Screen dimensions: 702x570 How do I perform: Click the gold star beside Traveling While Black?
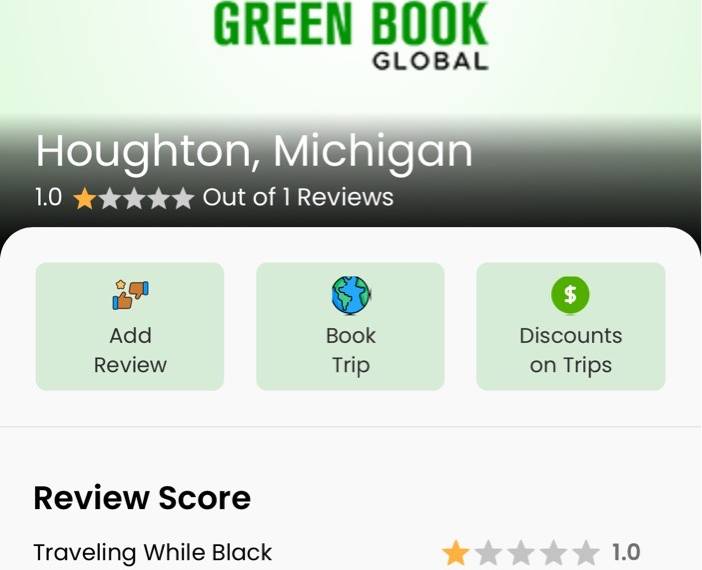tap(455, 553)
